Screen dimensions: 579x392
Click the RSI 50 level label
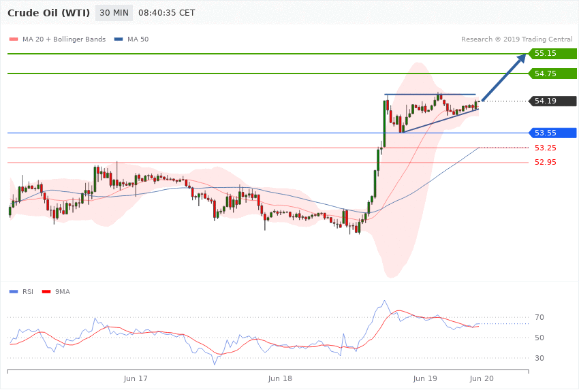539,338
